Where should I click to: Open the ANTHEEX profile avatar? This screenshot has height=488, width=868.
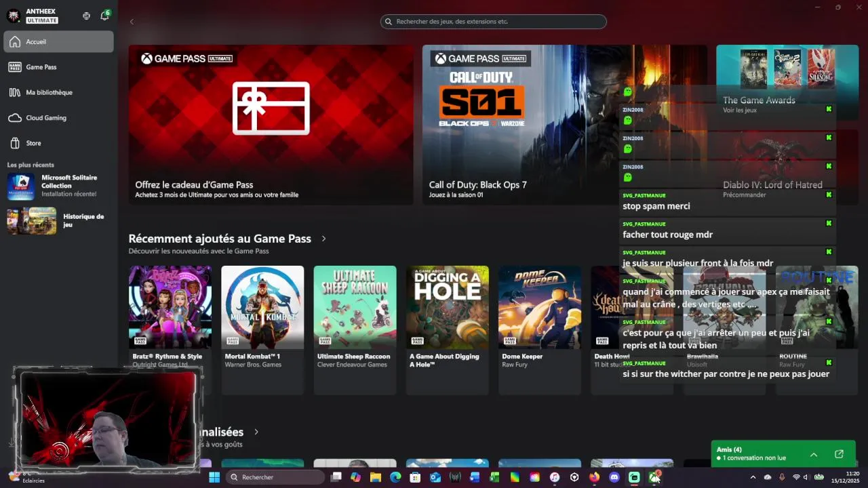click(14, 16)
